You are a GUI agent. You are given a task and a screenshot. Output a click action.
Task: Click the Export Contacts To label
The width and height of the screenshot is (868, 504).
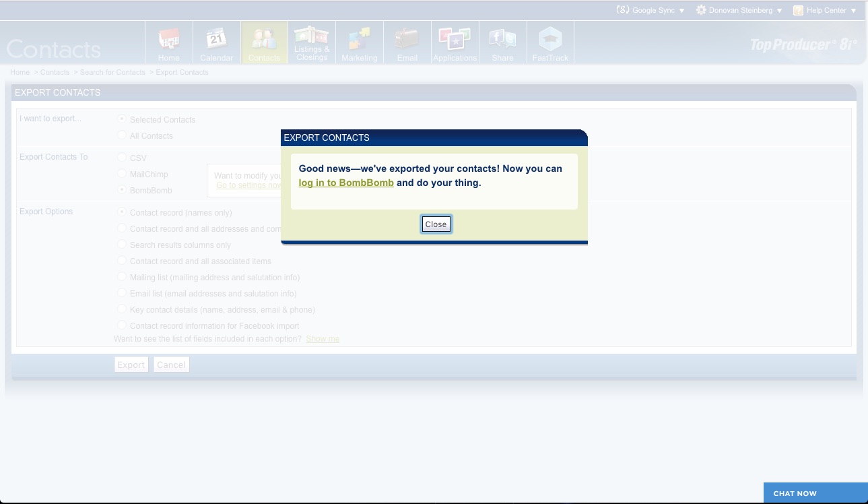click(54, 157)
